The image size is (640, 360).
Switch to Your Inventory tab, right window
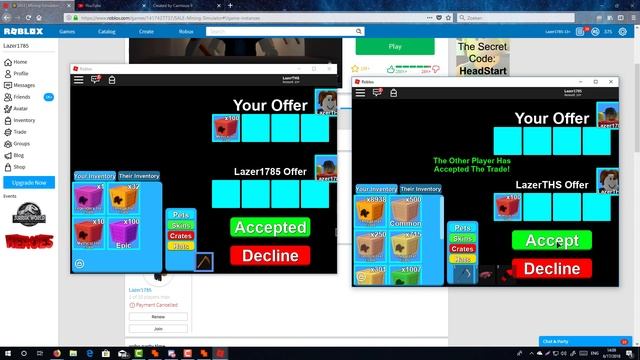pos(376,189)
